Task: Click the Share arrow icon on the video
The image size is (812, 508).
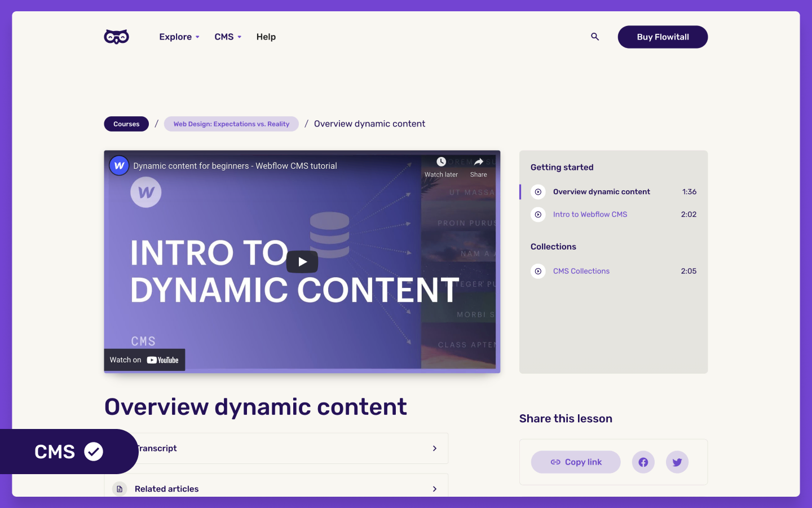Action: coord(478,161)
